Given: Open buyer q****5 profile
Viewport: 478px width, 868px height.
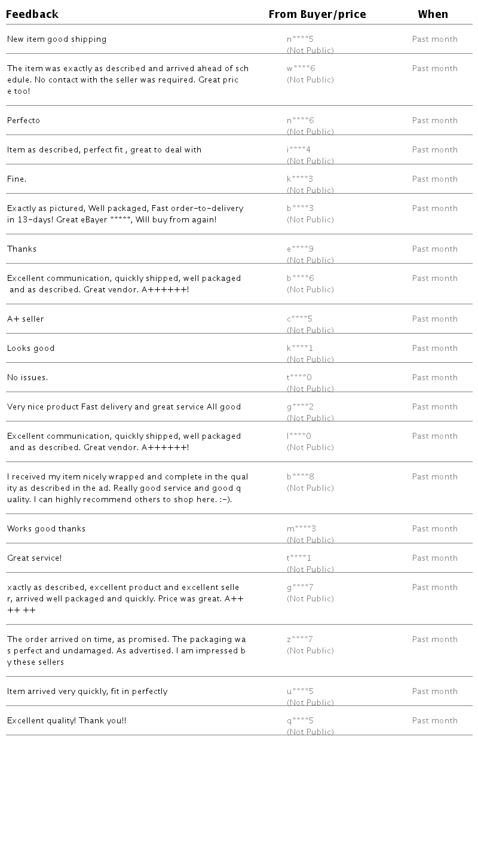Looking at the screenshot, I should tap(300, 721).
